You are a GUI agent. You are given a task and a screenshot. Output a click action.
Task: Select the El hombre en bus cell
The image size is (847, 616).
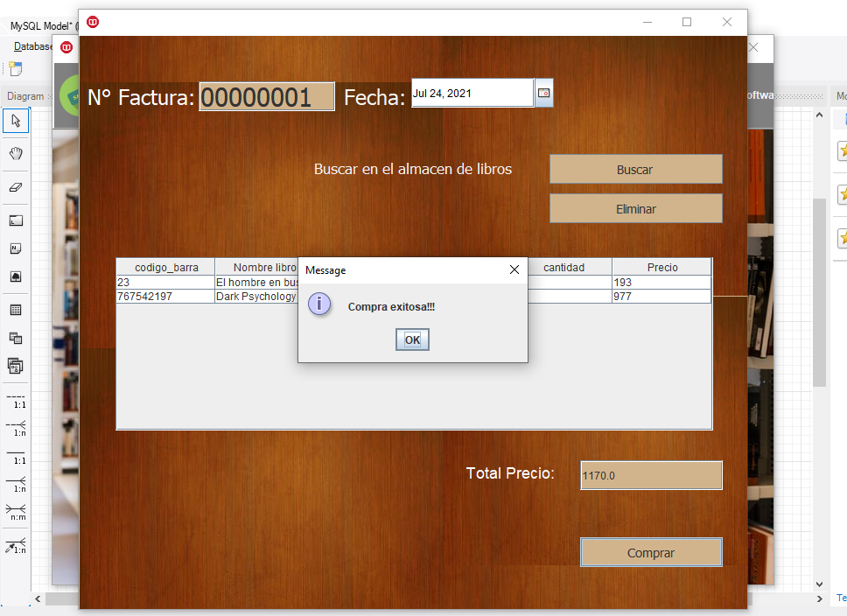tap(256, 282)
